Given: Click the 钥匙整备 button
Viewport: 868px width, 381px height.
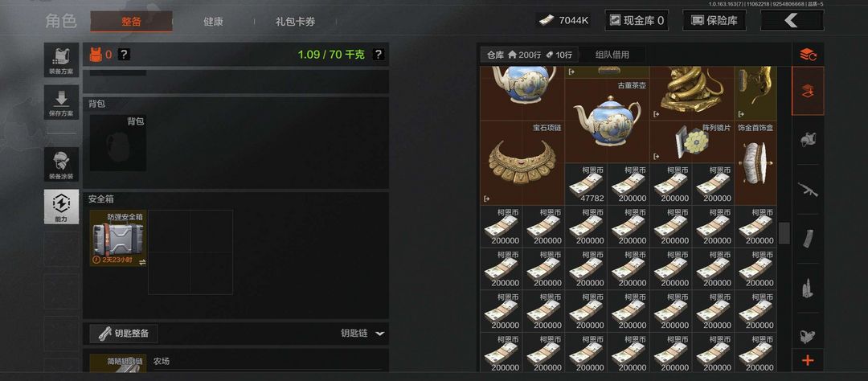Looking at the screenshot, I should pos(124,334).
